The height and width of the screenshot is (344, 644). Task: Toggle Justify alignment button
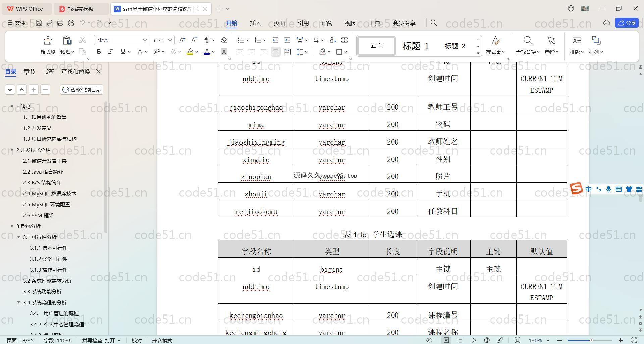[275, 52]
